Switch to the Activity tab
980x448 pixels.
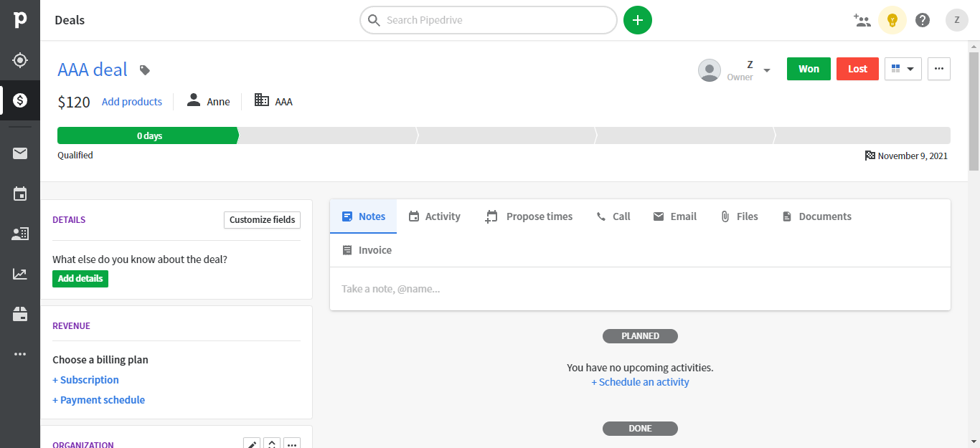434,216
